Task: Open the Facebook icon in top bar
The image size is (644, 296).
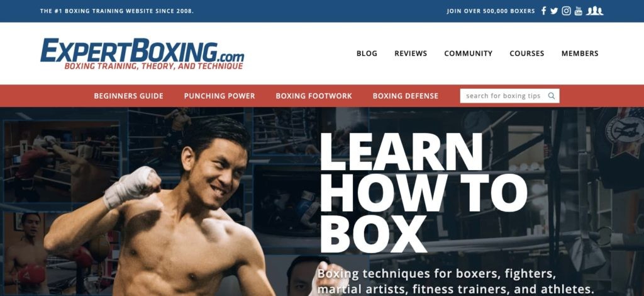Action: 543,11
